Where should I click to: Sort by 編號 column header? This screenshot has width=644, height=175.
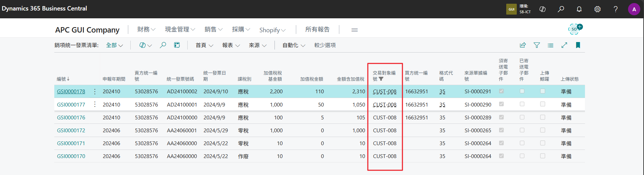coord(63,79)
